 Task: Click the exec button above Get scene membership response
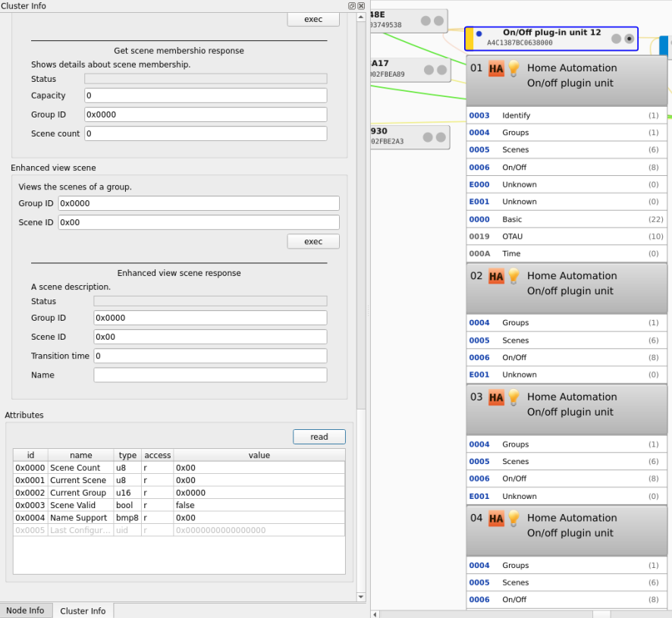(313, 19)
